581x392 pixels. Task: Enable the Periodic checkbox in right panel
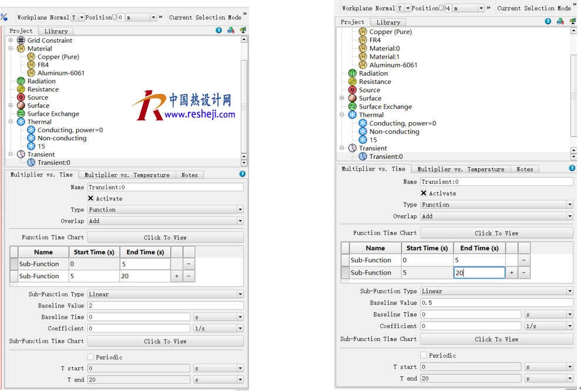[424, 355]
